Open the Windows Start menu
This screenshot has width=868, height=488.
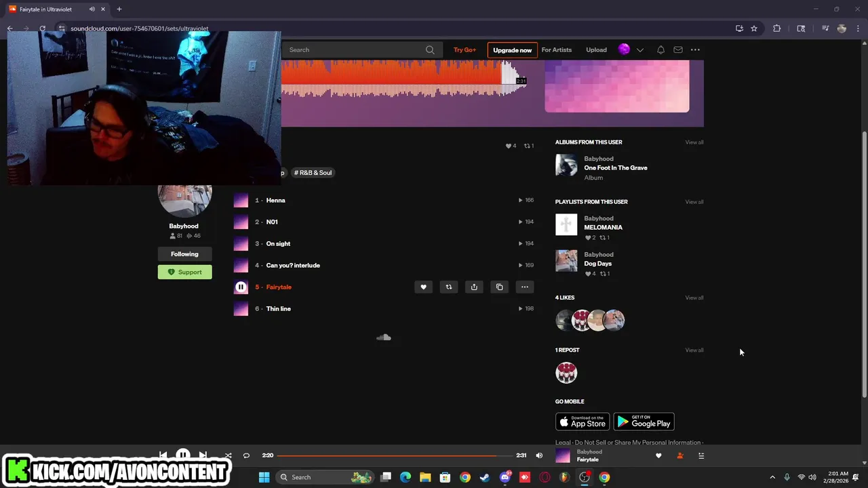[x=264, y=477]
